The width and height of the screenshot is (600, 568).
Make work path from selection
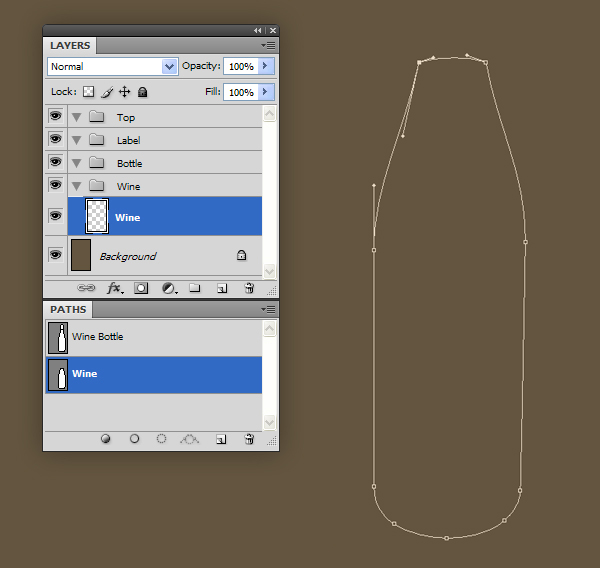[x=189, y=439]
